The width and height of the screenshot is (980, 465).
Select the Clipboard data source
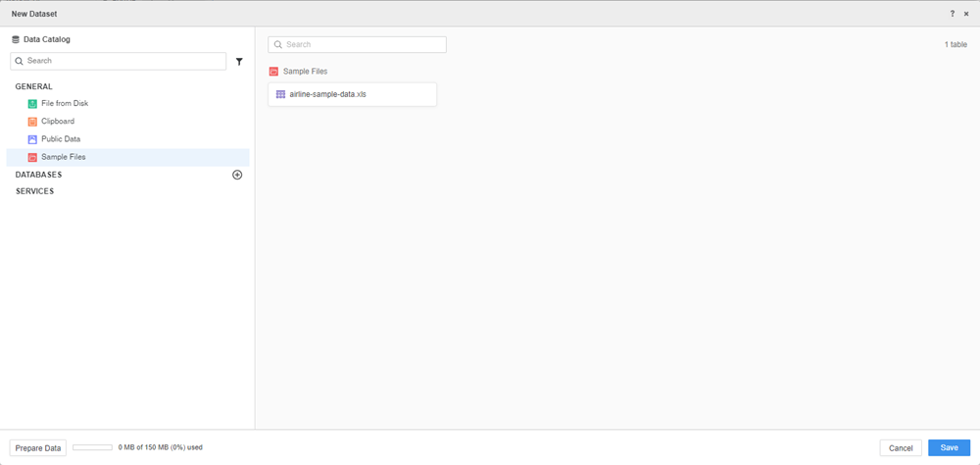[x=58, y=122]
